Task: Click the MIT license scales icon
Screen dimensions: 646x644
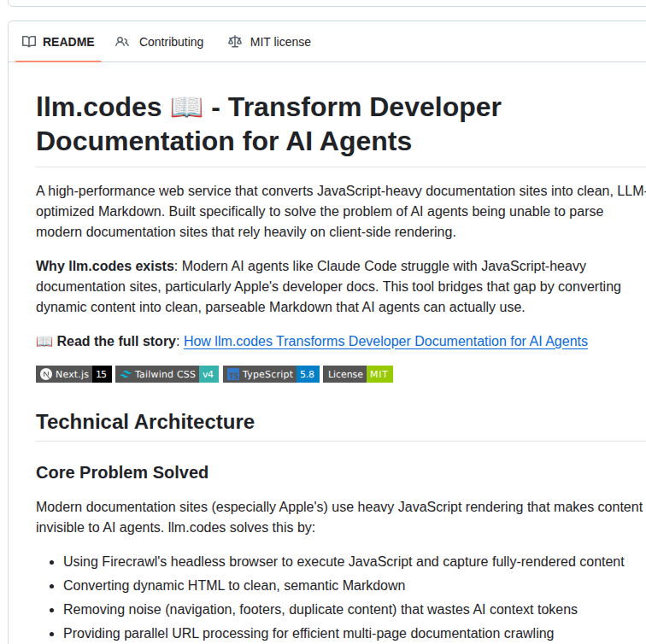Action: (235, 42)
